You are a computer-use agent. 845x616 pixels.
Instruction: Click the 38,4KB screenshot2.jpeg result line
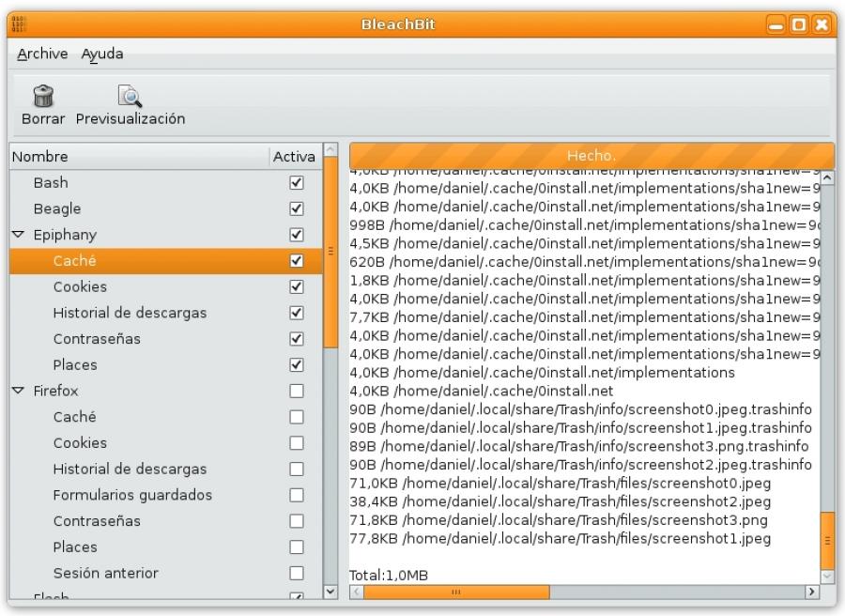tap(560, 501)
